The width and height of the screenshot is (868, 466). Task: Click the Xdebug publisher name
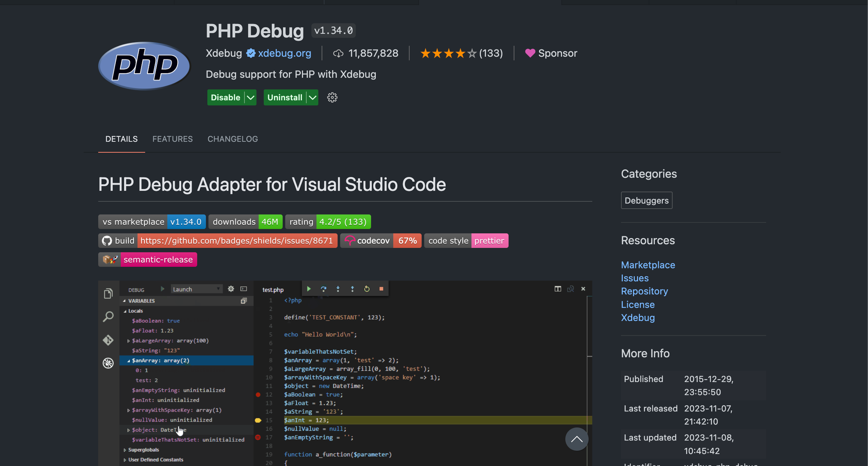[224, 53]
